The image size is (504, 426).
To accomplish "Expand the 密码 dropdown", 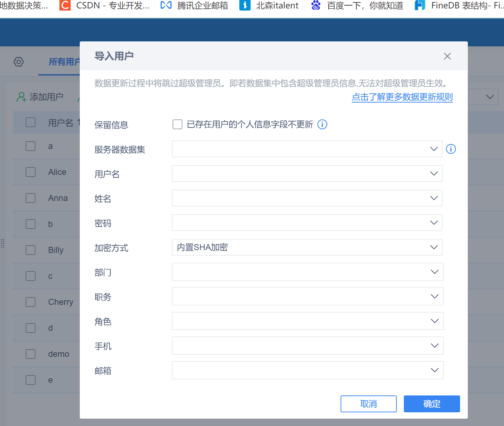I will [x=307, y=223].
